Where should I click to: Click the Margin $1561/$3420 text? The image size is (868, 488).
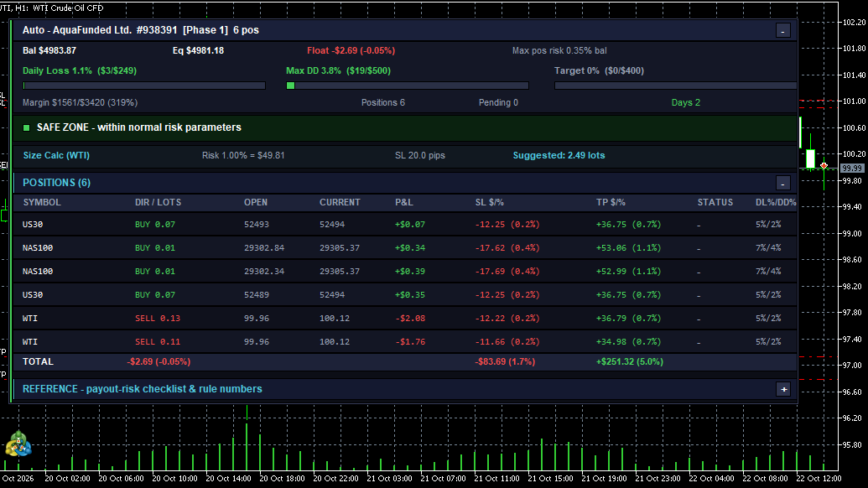[81, 102]
